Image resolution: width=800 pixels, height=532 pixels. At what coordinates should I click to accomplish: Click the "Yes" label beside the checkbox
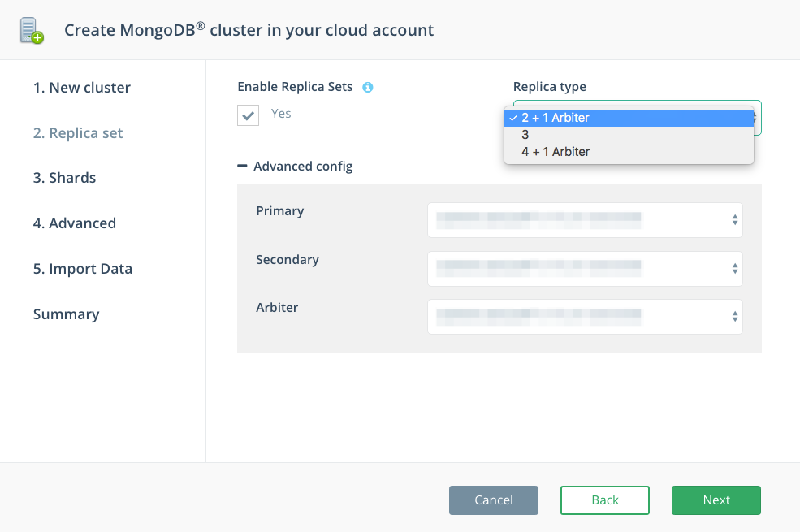tap(281, 114)
